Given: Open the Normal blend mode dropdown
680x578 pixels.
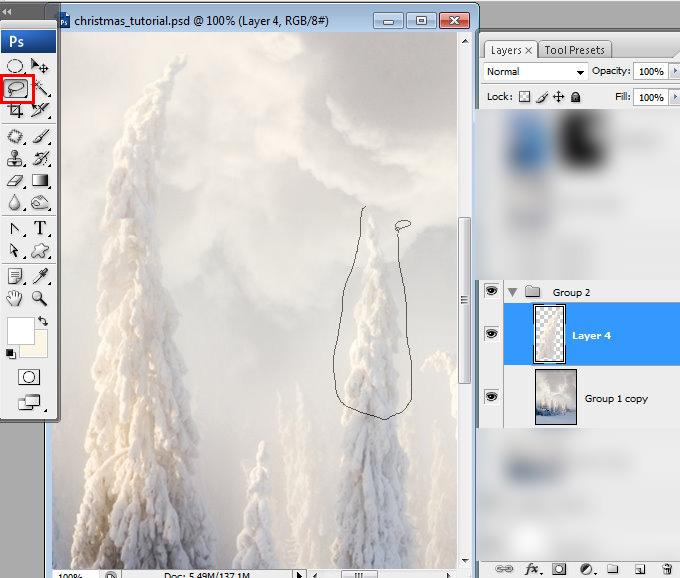Looking at the screenshot, I should pos(535,72).
